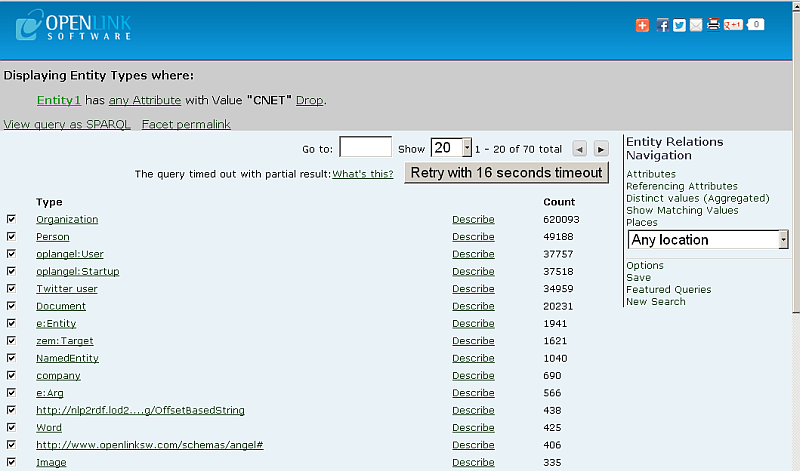
Task: Uncheck the Organization checkbox
Action: click(x=11, y=219)
